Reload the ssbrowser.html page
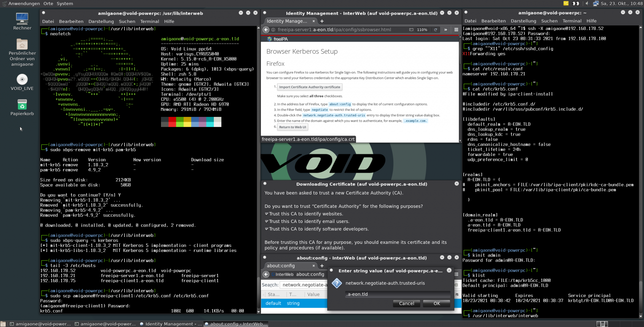The width and height of the screenshot is (644, 327). 435,30
